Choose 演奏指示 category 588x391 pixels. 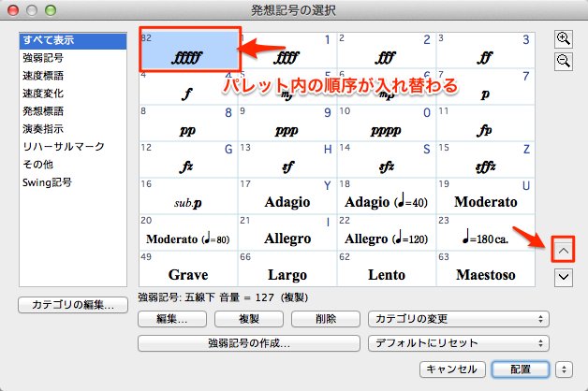click(x=73, y=129)
